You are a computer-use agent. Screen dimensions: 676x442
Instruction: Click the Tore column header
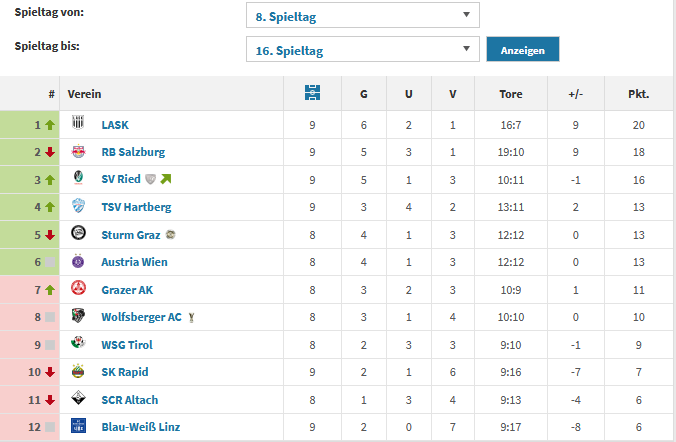510,95
